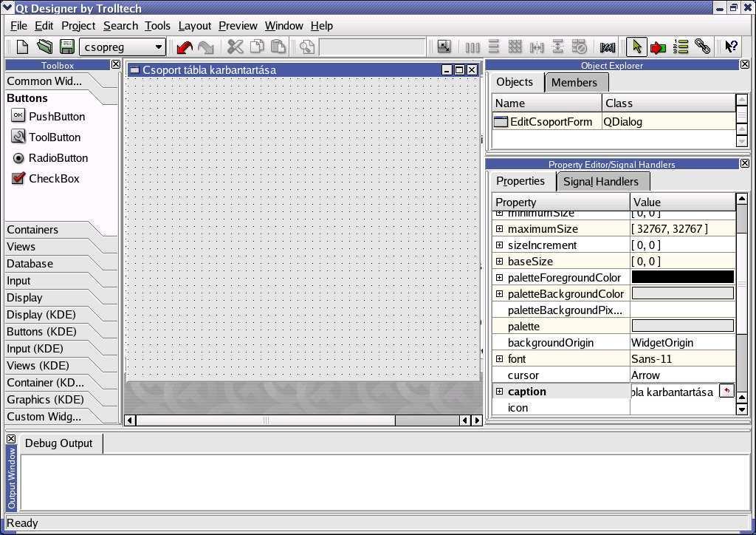Open the Tools menu
The image size is (756, 535).
coord(158,26)
